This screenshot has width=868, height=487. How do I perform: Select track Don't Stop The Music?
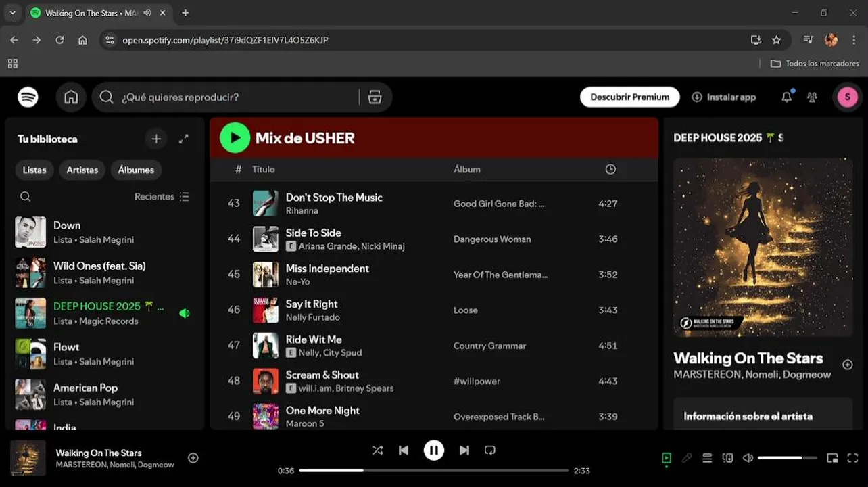tap(334, 198)
